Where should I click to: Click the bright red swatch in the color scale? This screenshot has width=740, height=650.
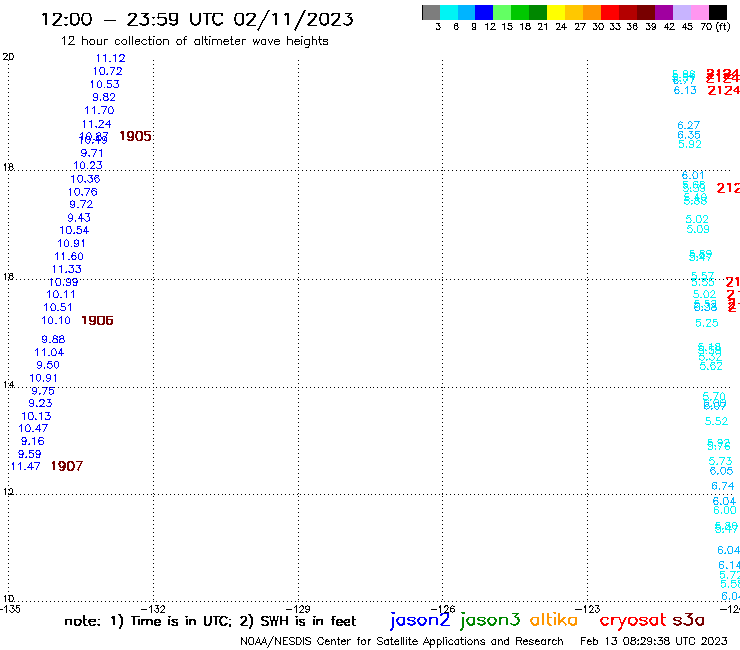click(610, 12)
